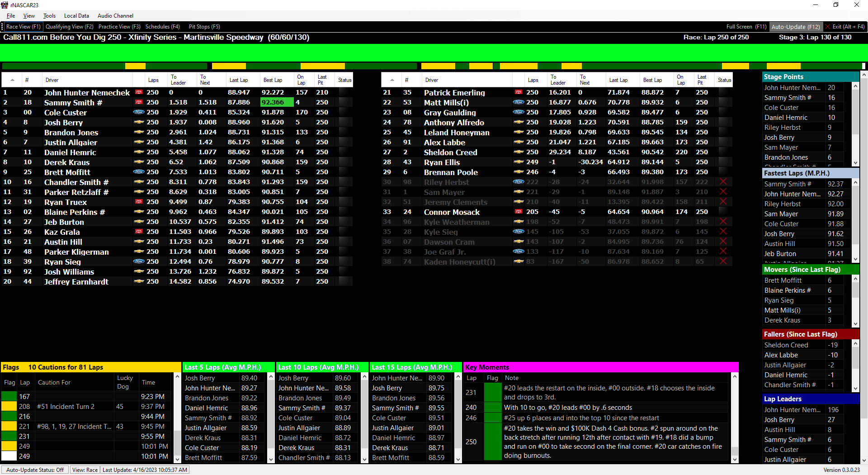Click red X status icon for Kaden Honeycutt(i)

coord(723,261)
